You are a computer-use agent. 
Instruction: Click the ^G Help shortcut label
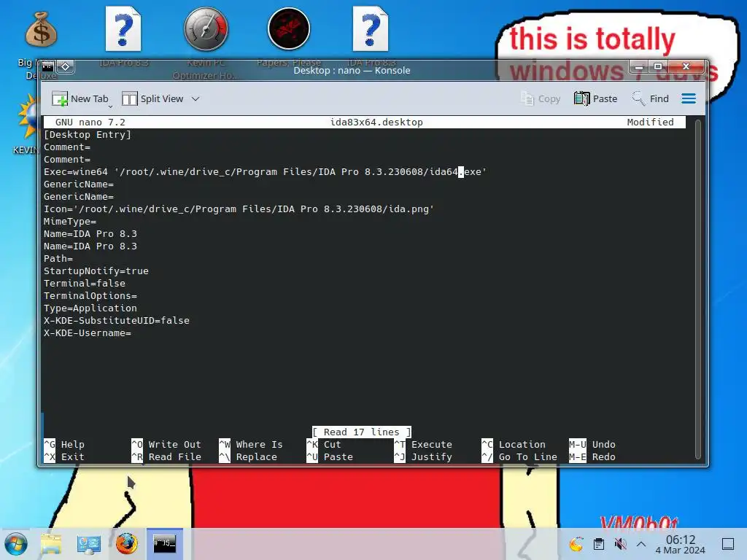pos(64,444)
